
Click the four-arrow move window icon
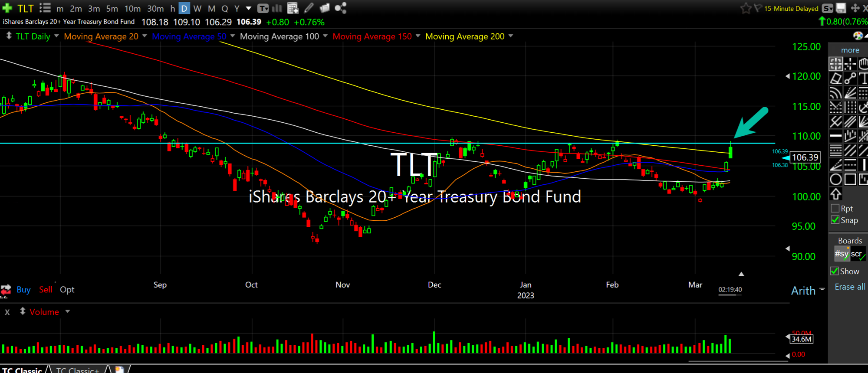855,8
